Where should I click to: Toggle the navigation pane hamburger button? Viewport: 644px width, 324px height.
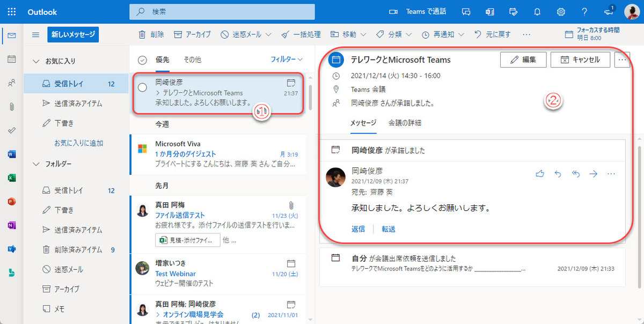[x=36, y=35]
